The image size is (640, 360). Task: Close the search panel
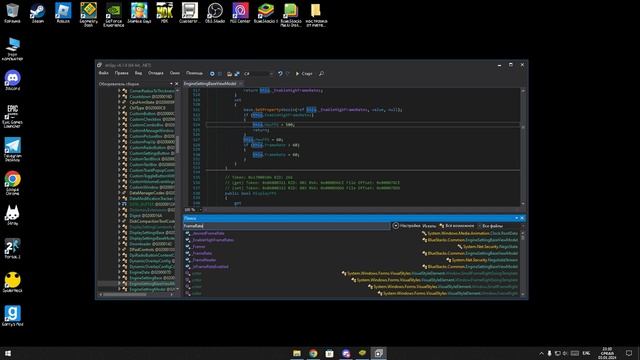click(x=522, y=218)
